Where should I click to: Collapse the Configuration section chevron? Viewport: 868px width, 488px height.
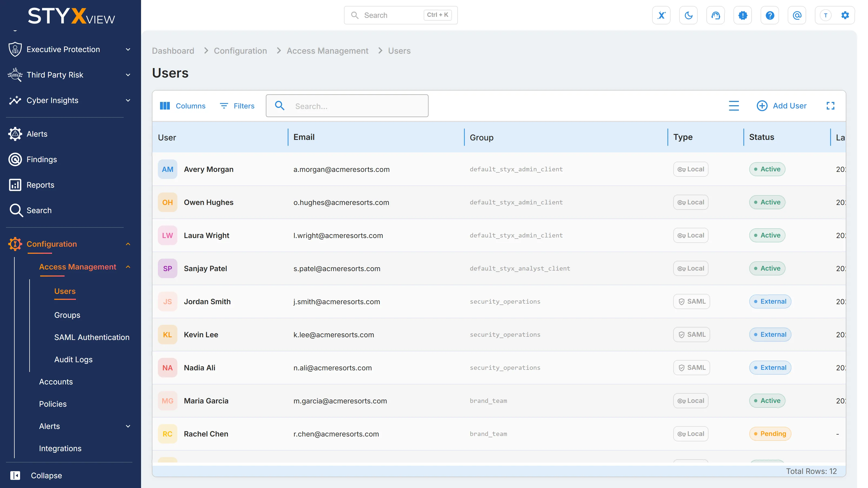pyautogui.click(x=128, y=244)
